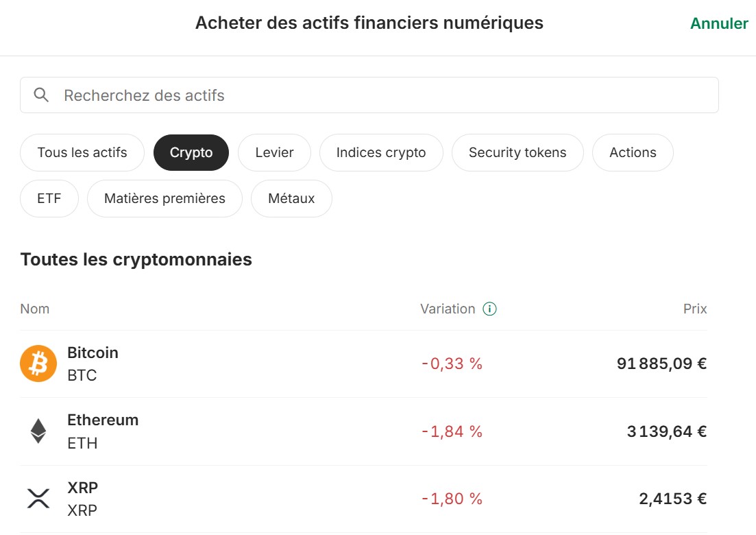Select the Matières premières filter
The height and width of the screenshot is (535, 756).
coord(164,198)
